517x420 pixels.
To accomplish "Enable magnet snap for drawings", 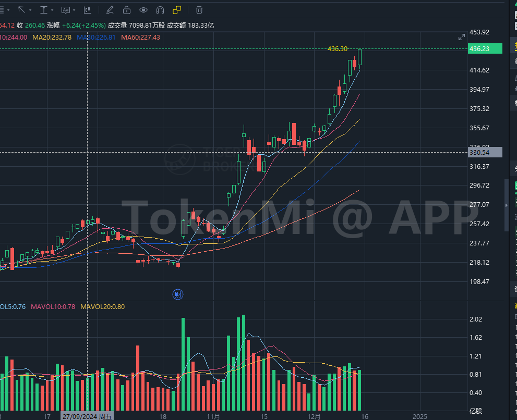I will click(x=160, y=9).
